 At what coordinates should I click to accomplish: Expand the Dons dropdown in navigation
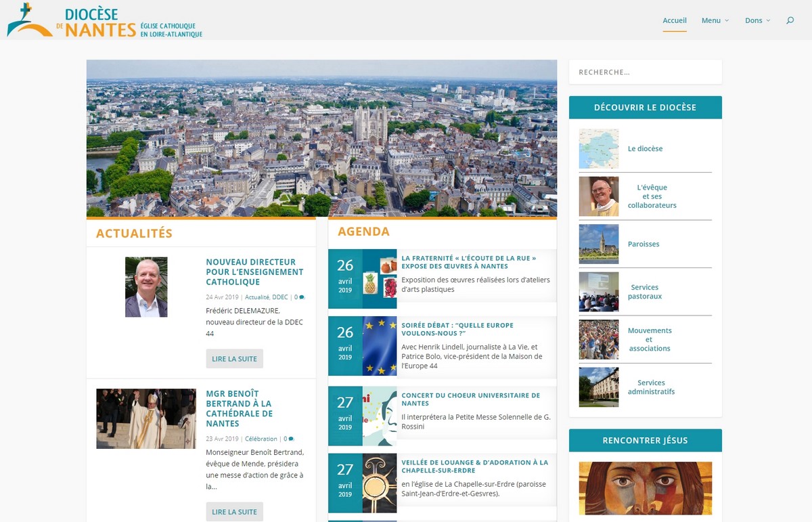[x=757, y=20]
